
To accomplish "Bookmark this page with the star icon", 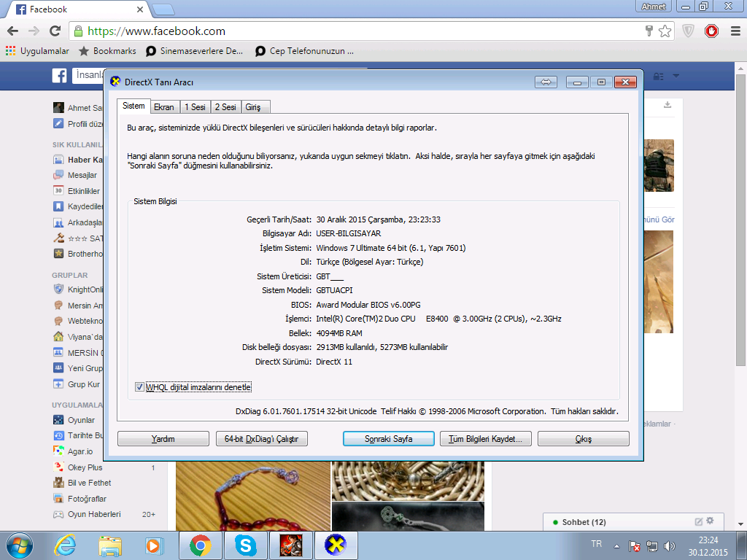I will tap(665, 31).
